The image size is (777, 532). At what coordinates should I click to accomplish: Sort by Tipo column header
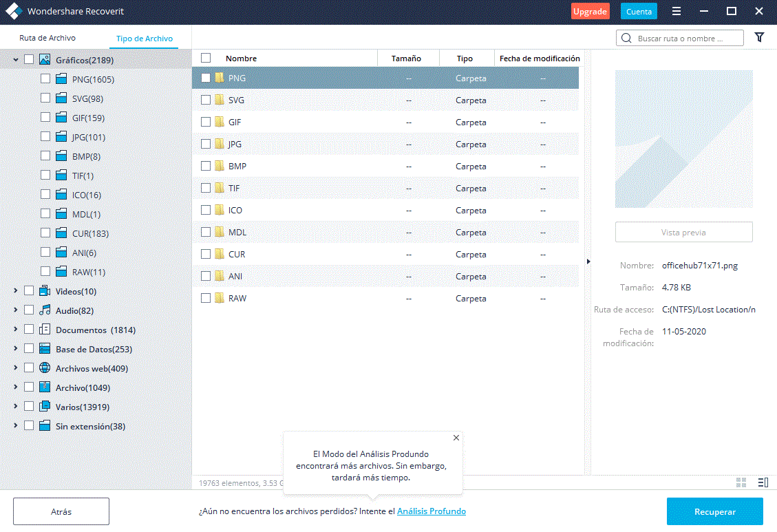click(x=465, y=58)
